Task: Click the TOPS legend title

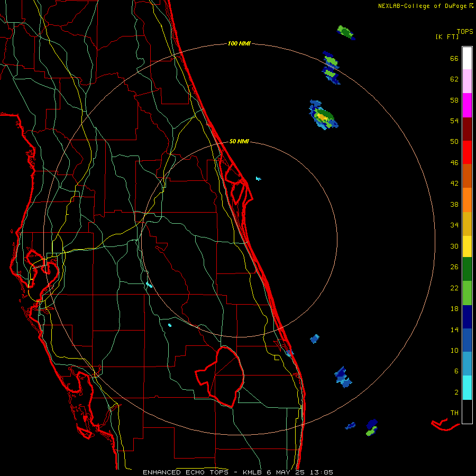Action: pyautogui.click(x=465, y=31)
